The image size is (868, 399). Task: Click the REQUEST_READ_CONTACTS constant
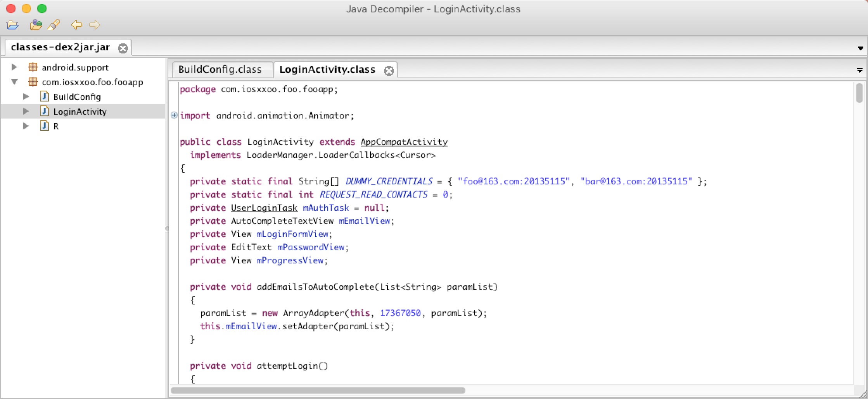373,194
